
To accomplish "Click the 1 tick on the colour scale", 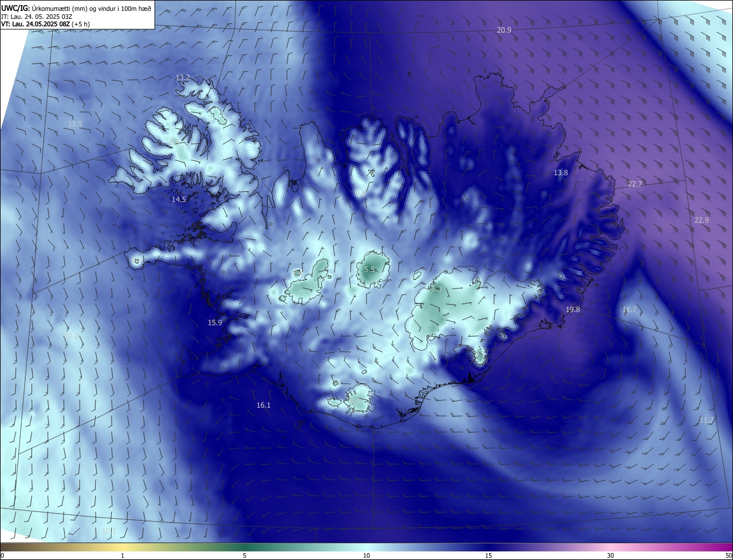I will pos(123,555).
